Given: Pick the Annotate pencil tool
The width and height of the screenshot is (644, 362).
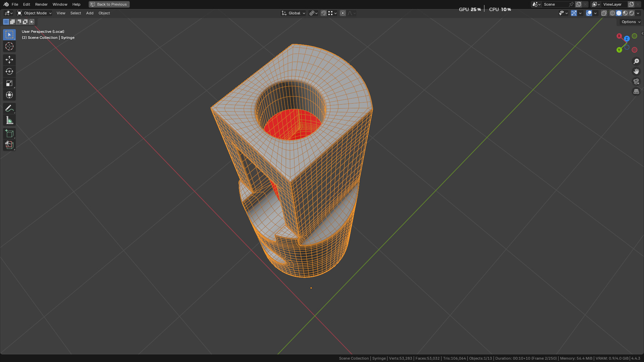Looking at the screenshot, I should (x=9, y=108).
